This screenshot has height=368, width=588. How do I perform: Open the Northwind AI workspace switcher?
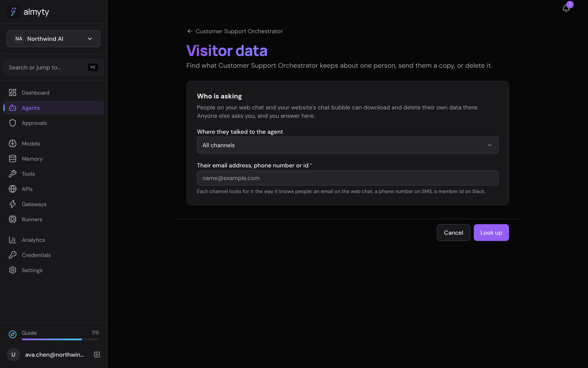click(x=54, y=39)
